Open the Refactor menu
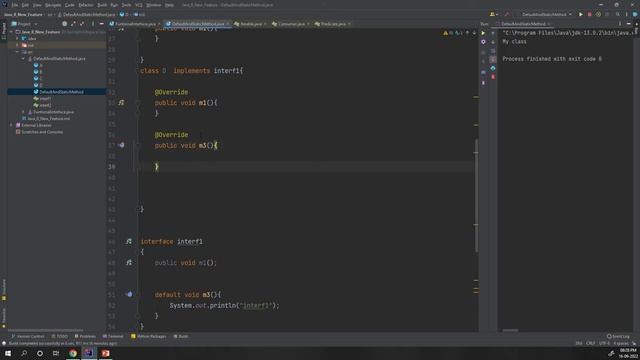This screenshot has width=640, height=360. click(x=86, y=5)
